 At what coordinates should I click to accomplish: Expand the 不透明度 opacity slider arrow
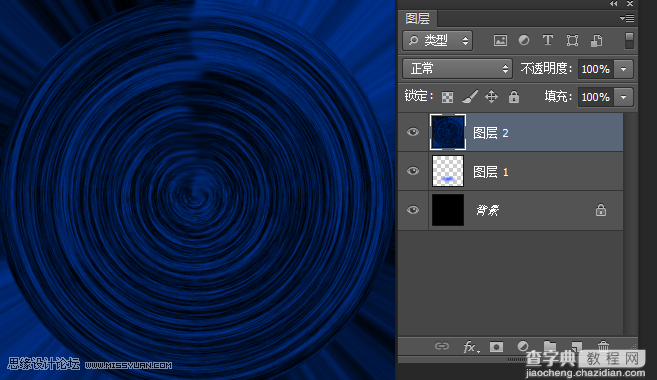click(623, 69)
